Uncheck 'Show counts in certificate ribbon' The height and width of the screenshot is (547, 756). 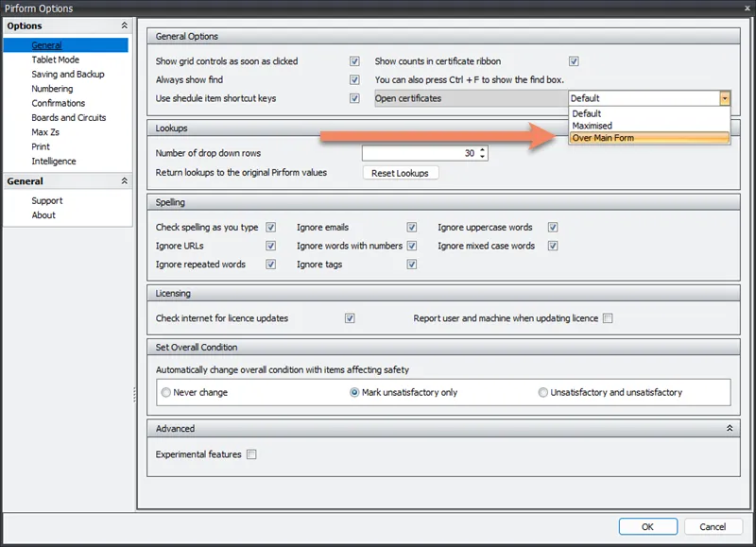point(574,61)
